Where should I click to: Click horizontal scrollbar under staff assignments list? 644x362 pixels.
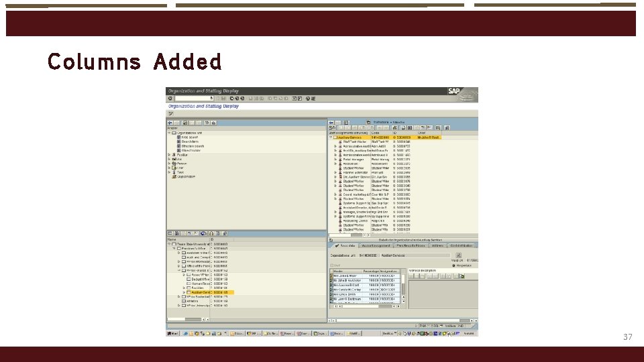click(350, 235)
